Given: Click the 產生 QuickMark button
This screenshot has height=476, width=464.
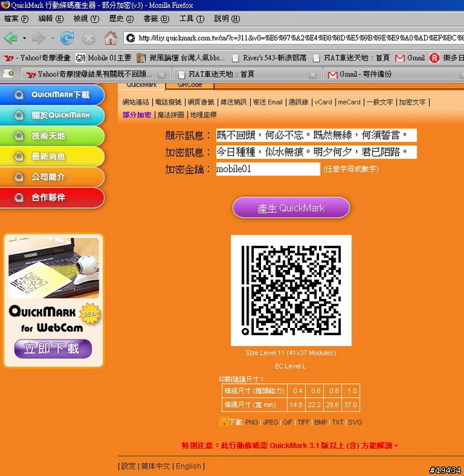Looking at the screenshot, I should point(291,208).
